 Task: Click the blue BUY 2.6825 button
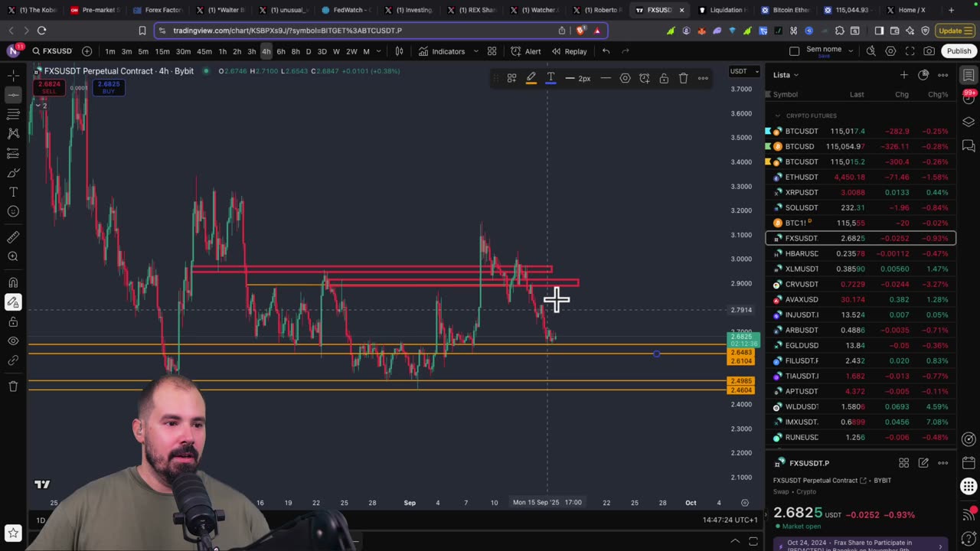[108, 87]
